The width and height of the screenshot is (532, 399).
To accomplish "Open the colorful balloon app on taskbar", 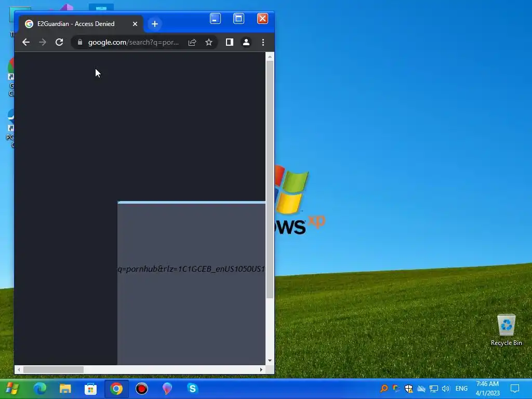I will click(x=167, y=389).
